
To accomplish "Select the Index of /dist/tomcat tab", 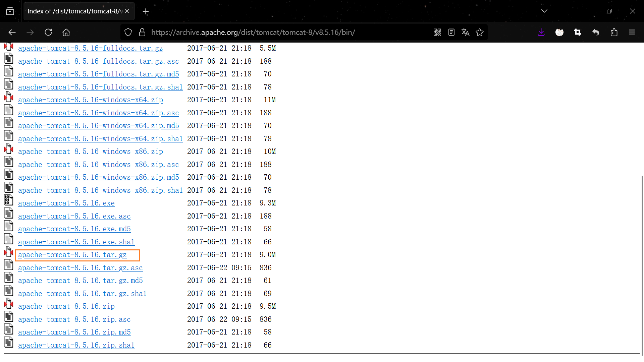I will coord(74,11).
